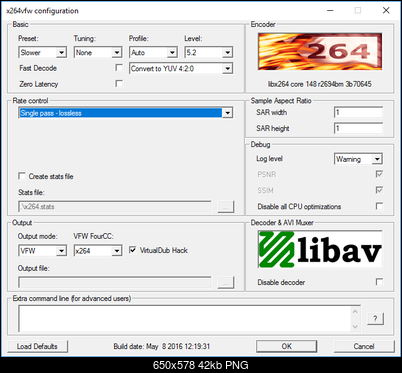Click the question mark help button

pyautogui.click(x=375, y=318)
